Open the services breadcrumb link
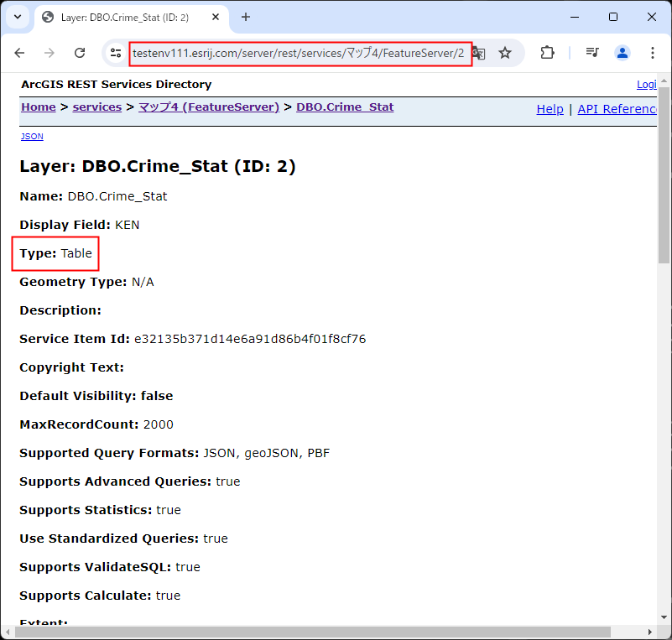The width and height of the screenshot is (672, 640). [97, 107]
